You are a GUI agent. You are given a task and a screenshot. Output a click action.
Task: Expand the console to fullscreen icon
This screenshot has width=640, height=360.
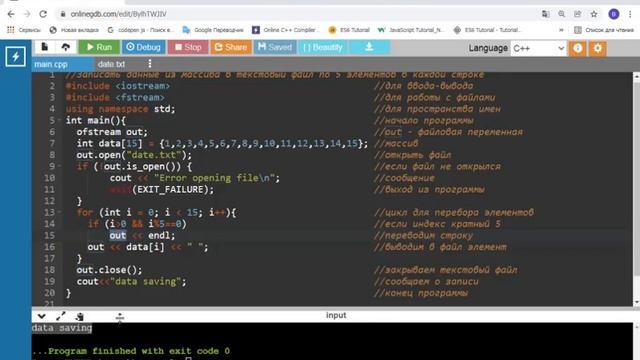click(x=61, y=316)
